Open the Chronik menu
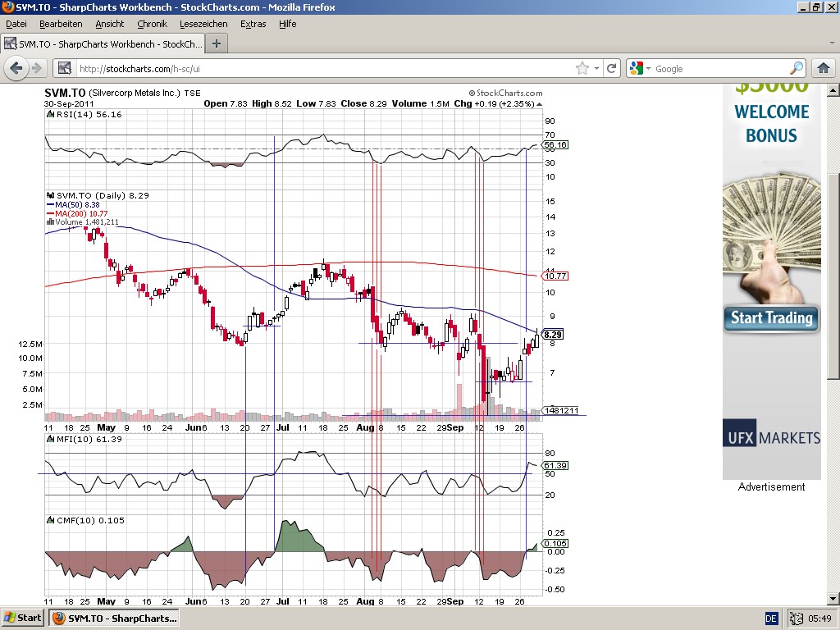This screenshot has width=840, height=630. coord(152,24)
